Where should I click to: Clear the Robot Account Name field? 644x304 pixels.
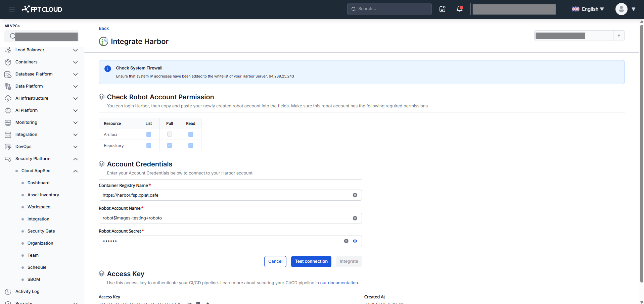coord(355,218)
